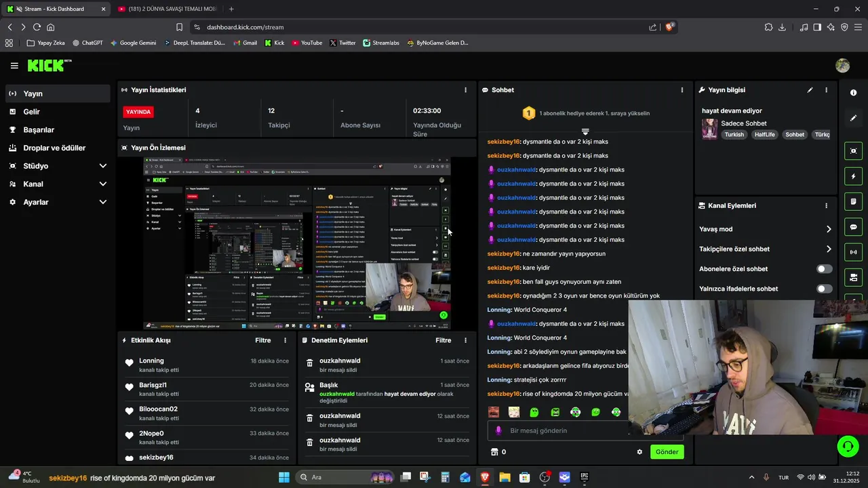The width and height of the screenshot is (868, 488).
Task: Click the info icon in right sidebar
Action: (853, 93)
